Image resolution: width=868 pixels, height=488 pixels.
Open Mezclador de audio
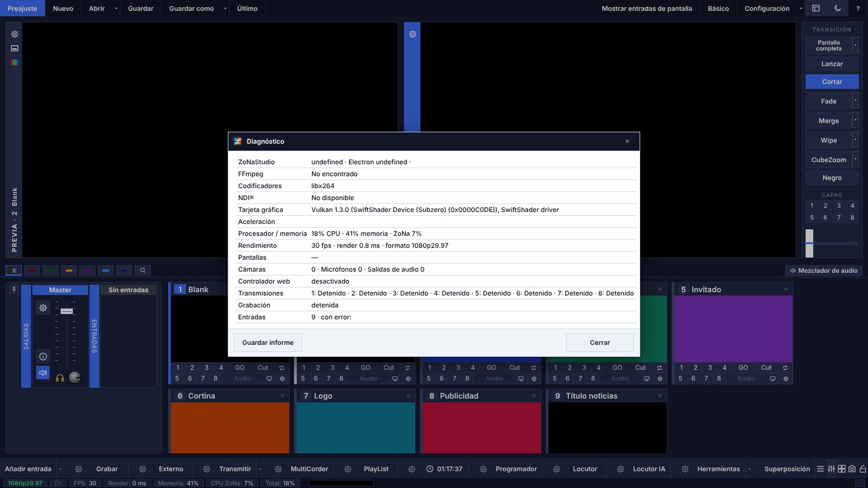[824, 270]
